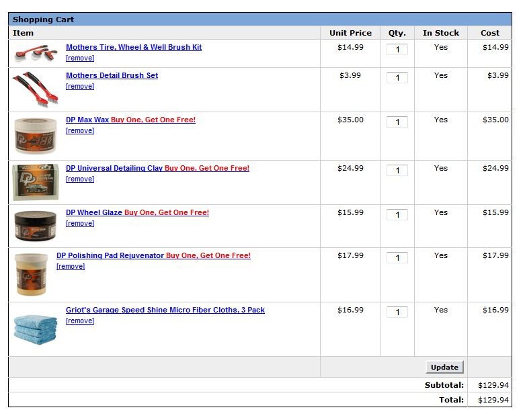Remove DP Universal Detailing Clay from cart
The width and height of the screenshot is (523, 420).
pyautogui.click(x=80, y=179)
